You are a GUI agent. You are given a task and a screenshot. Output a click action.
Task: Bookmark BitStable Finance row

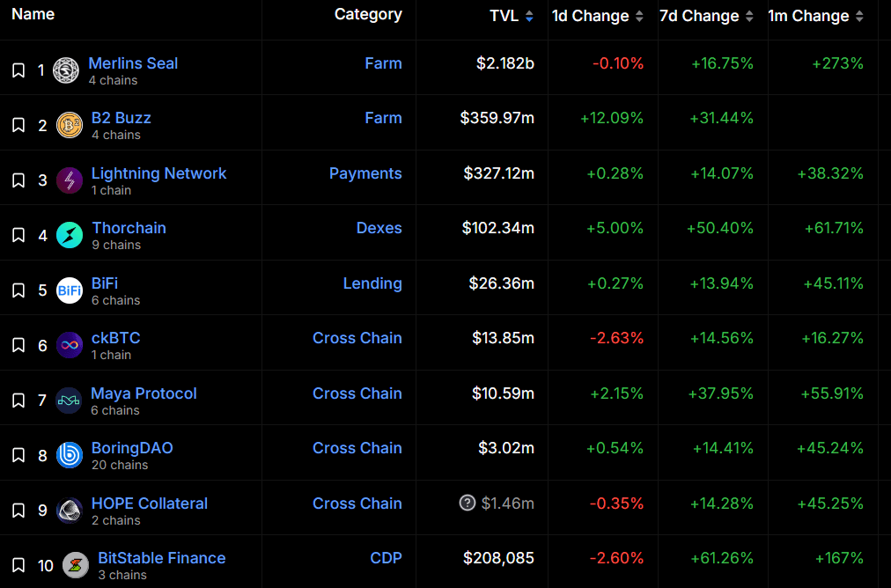[18, 565]
